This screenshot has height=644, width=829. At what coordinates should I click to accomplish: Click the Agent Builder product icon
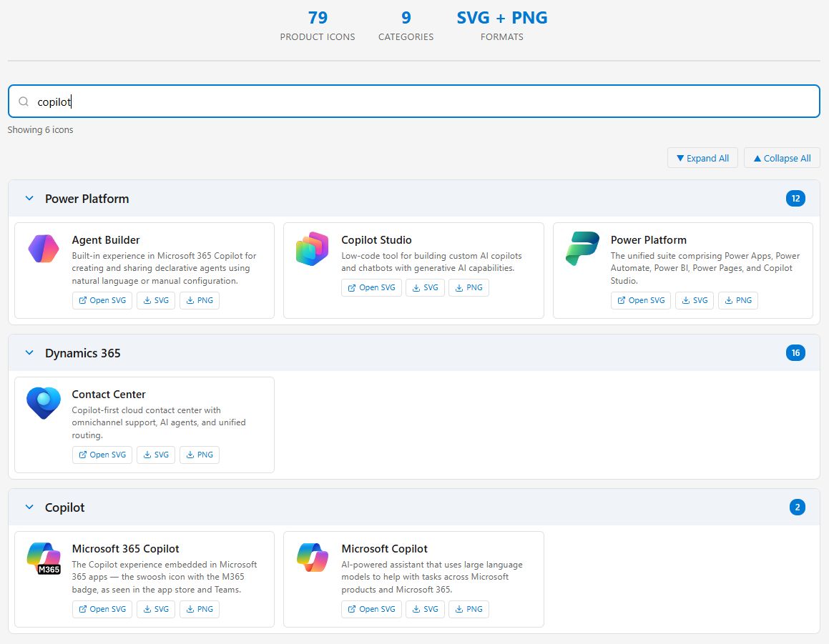tap(44, 249)
